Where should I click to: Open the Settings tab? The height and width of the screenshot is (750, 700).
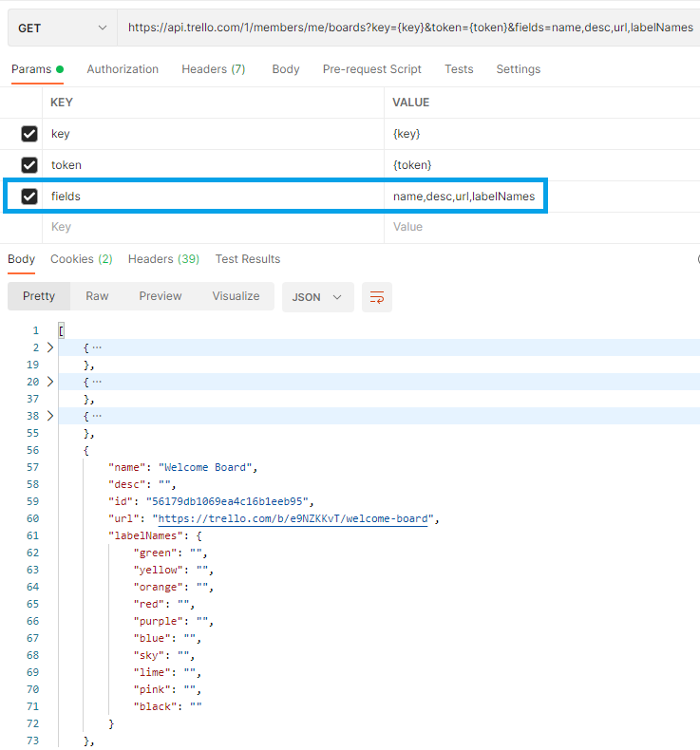(x=519, y=69)
